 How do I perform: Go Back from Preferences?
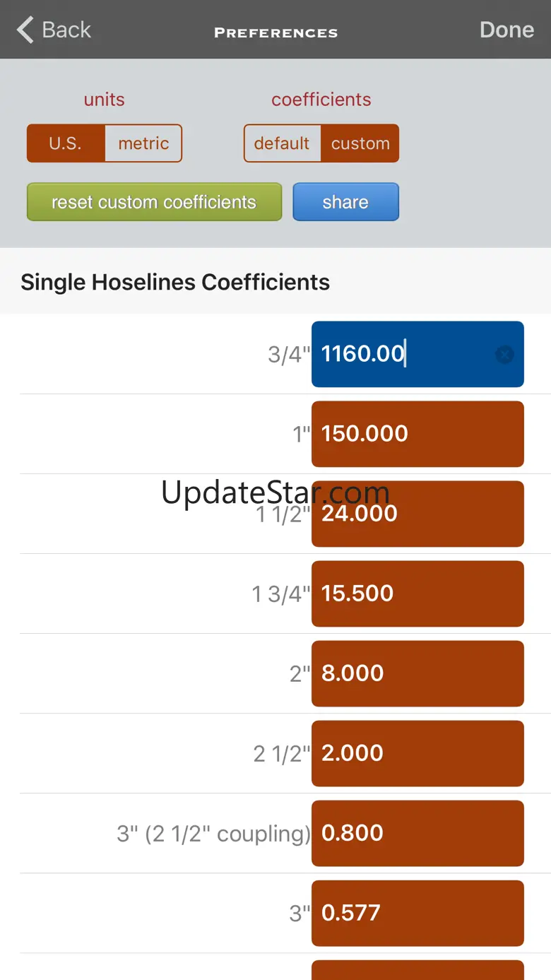coord(54,30)
